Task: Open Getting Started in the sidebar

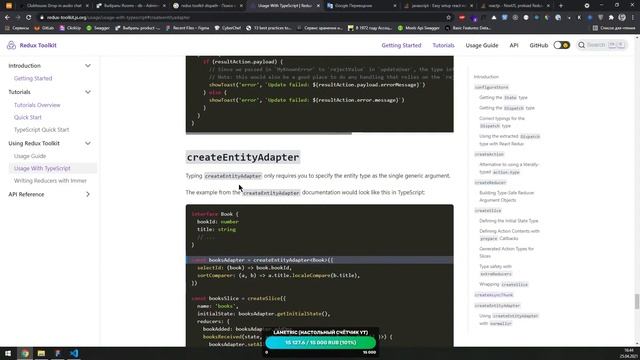Action: pyautogui.click(x=33, y=78)
